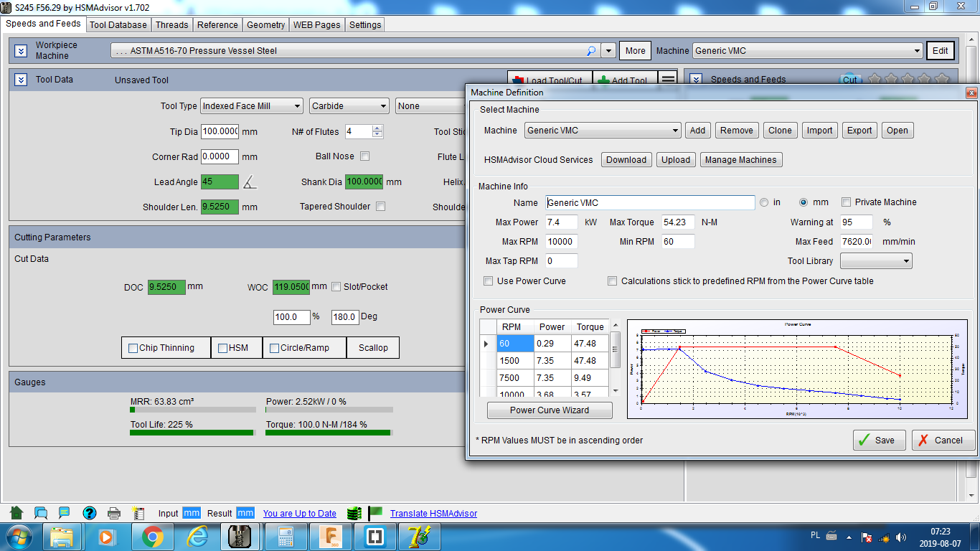This screenshot has height=551, width=980.
Task: Click the Translate HSMAdvisor link
Action: coord(433,513)
